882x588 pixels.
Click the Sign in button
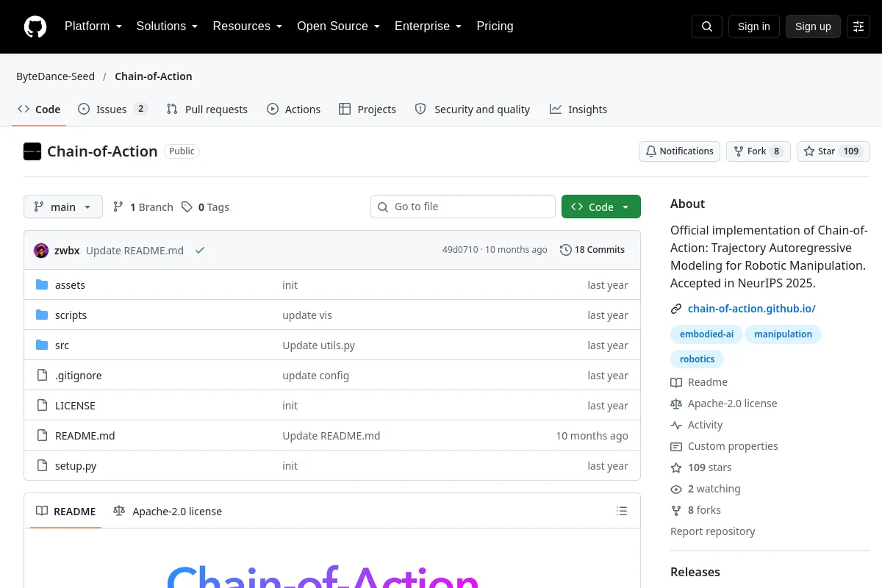coord(754,26)
